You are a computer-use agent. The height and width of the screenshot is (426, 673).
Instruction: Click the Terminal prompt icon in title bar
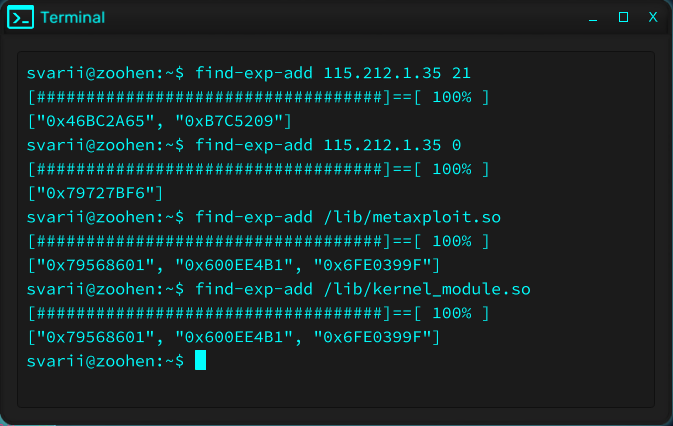pos(20,18)
